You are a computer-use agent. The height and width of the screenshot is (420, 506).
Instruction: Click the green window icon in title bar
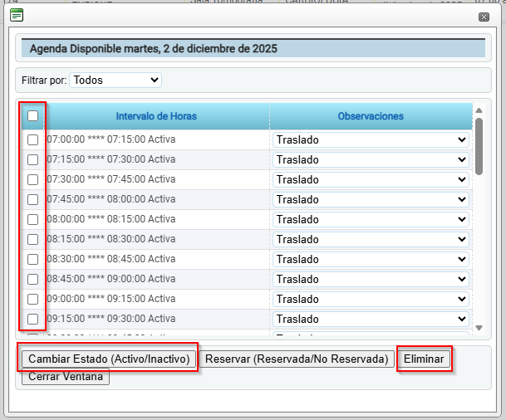[17, 15]
